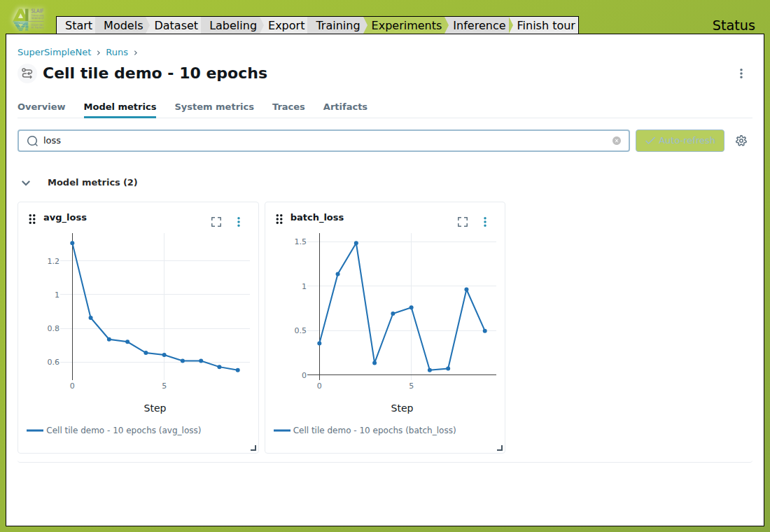Click the Model metrics (2) section heading

tap(92, 182)
